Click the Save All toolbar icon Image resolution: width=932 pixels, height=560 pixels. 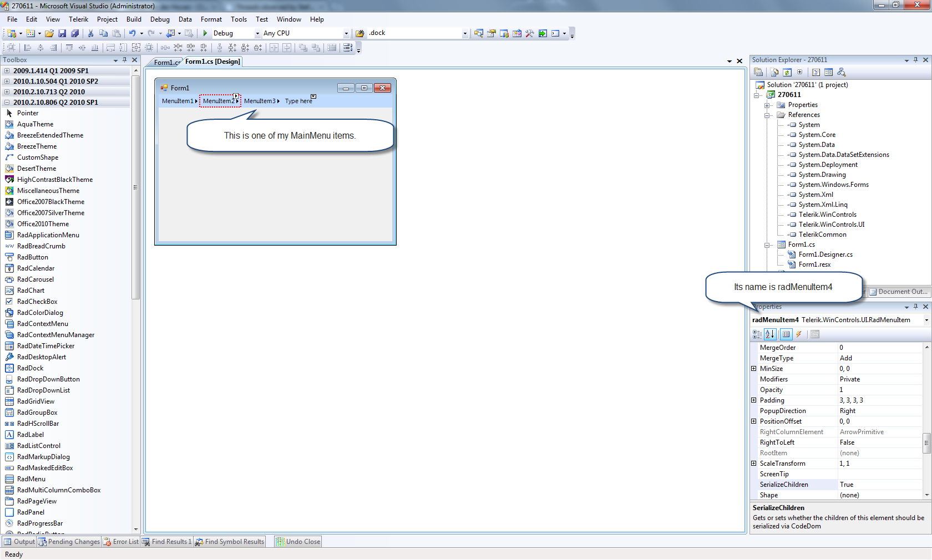pos(75,33)
